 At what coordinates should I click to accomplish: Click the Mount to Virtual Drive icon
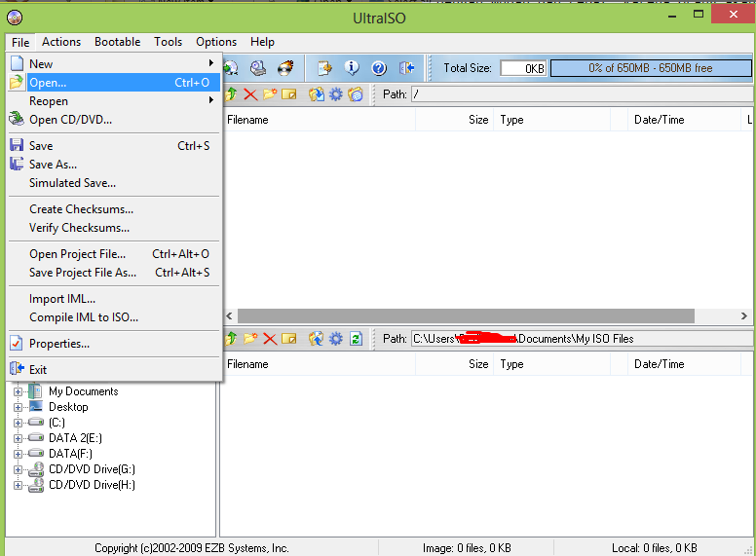[258, 68]
